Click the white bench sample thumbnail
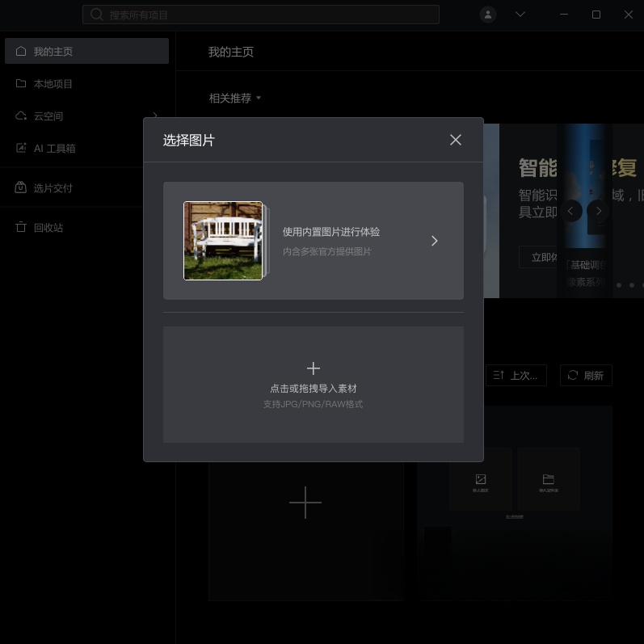 coord(223,241)
